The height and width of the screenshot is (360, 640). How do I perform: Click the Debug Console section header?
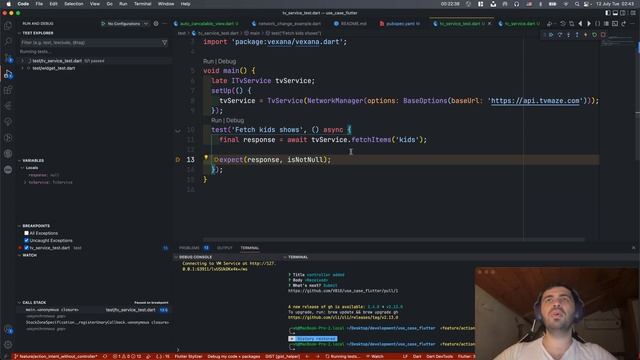tap(196, 257)
